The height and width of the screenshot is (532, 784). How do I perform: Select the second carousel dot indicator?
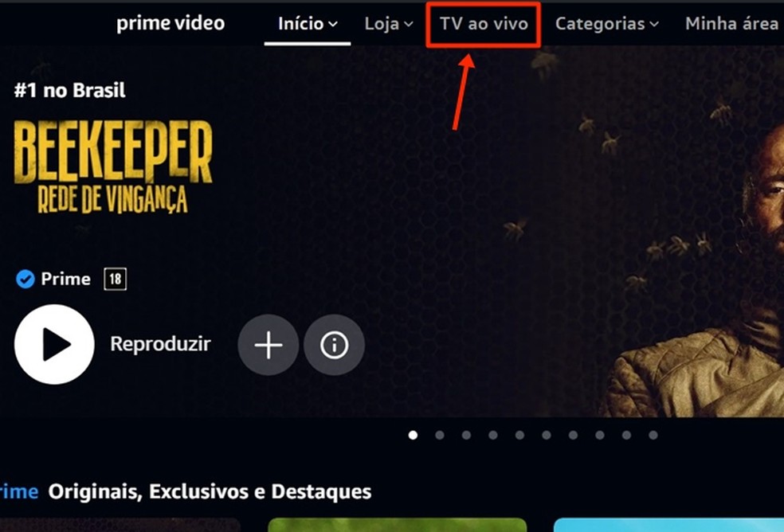(x=440, y=435)
